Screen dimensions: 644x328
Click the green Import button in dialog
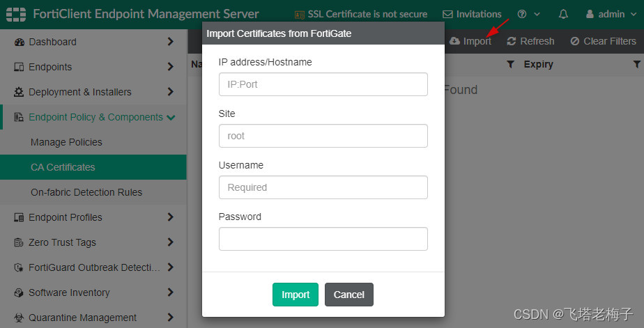coord(296,295)
